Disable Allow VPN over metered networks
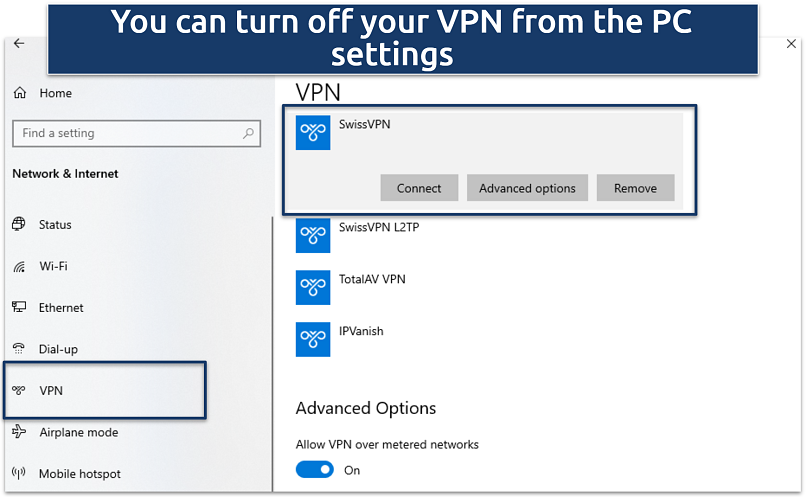Viewport: 806px width, 497px height. tap(315, 470)
